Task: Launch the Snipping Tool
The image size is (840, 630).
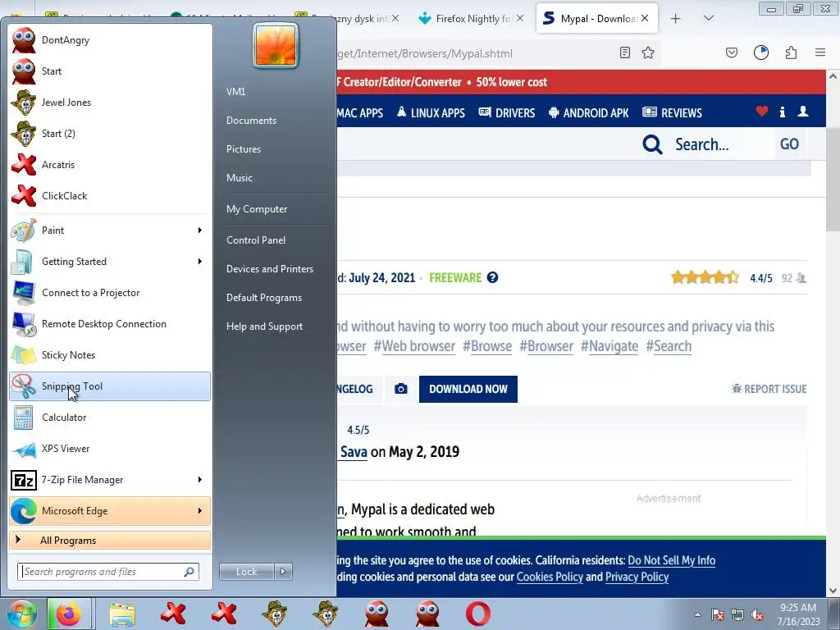Action: [110, 386]
